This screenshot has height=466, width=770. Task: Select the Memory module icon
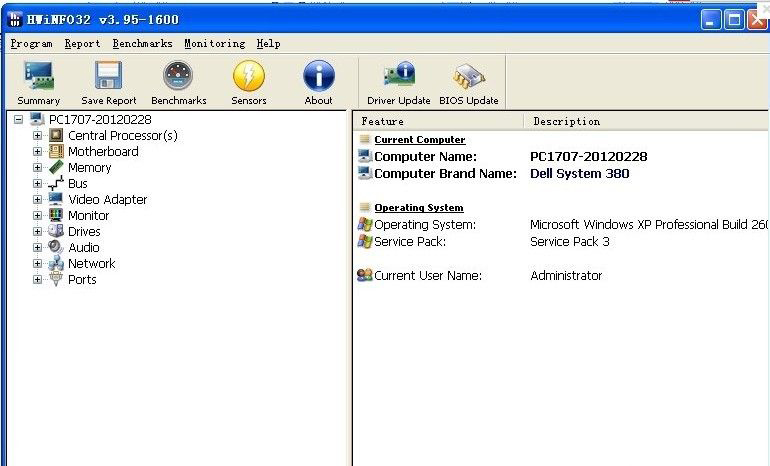(x=56, y=167)
